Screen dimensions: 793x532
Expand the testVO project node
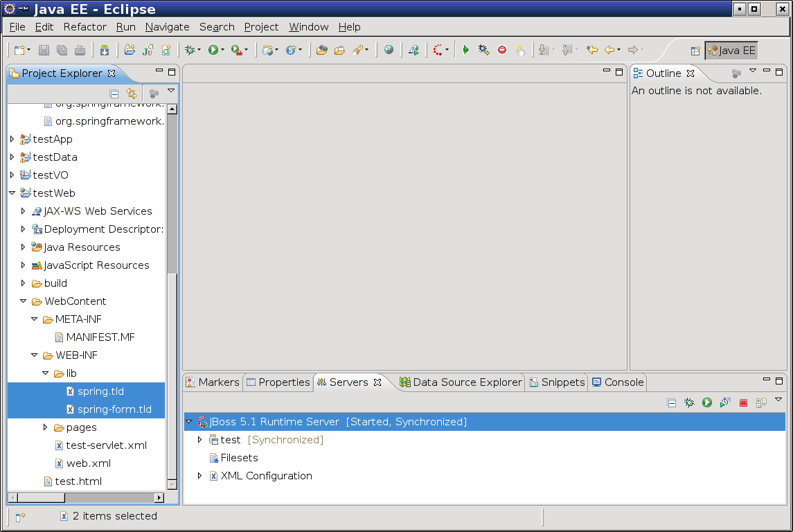click(x=12, y=175)
